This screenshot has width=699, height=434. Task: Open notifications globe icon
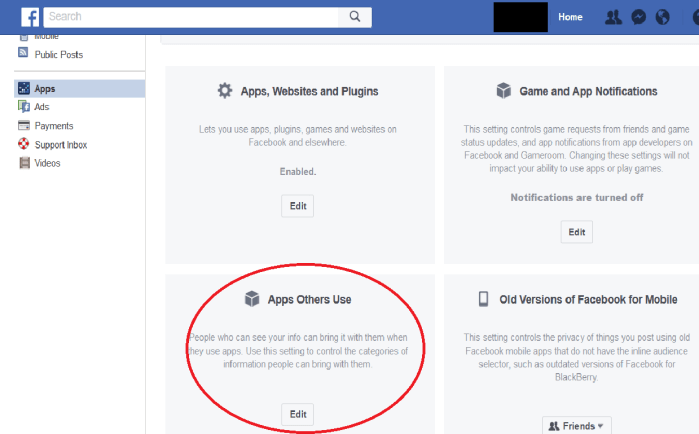click(x=662, y=17)
